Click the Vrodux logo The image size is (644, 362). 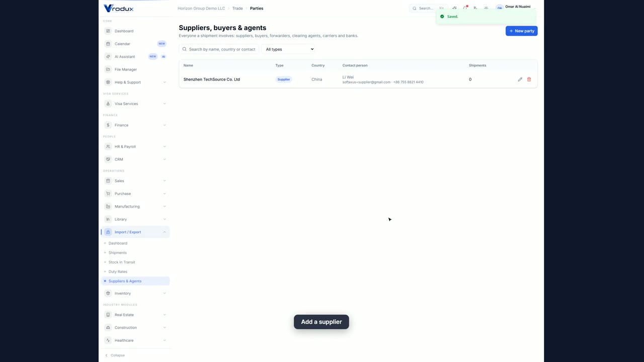(119, 8)
